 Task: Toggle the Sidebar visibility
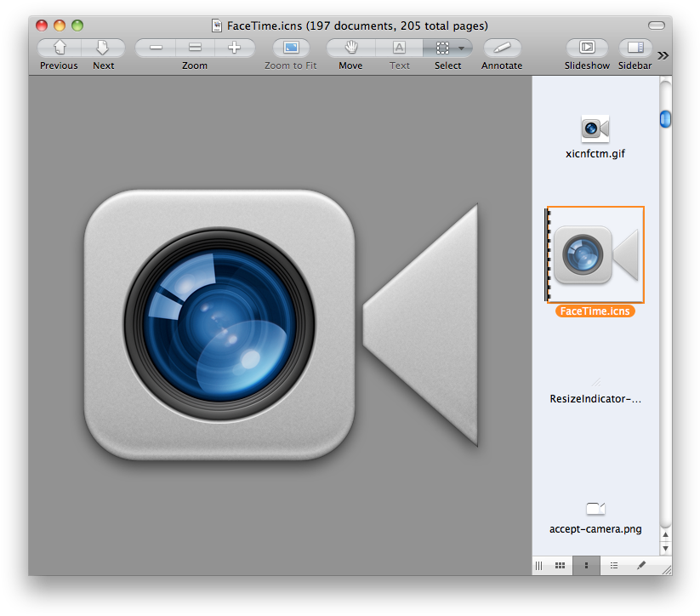(x=634, y=47)
